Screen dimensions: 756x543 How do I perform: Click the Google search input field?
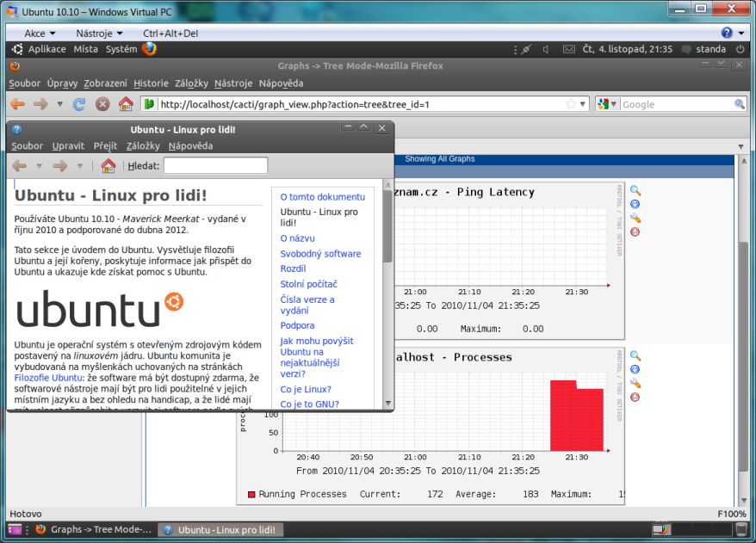(x=677, y=104)
